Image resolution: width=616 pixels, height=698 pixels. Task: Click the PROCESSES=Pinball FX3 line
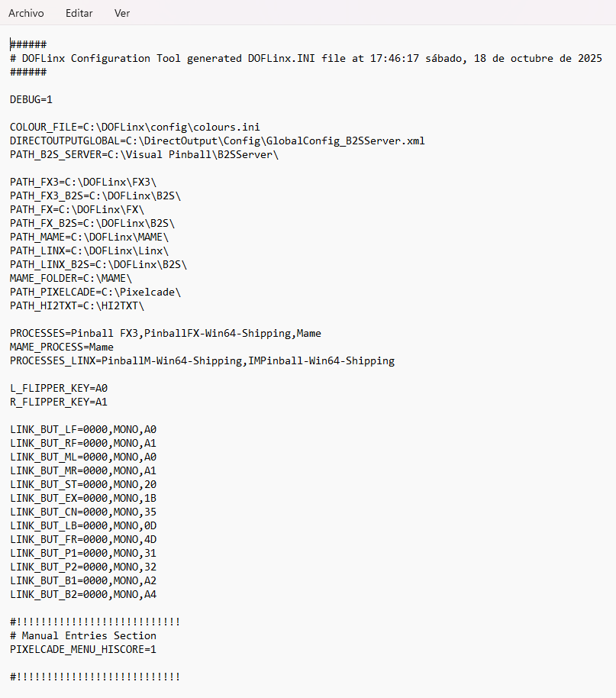(x=166, y=333)
